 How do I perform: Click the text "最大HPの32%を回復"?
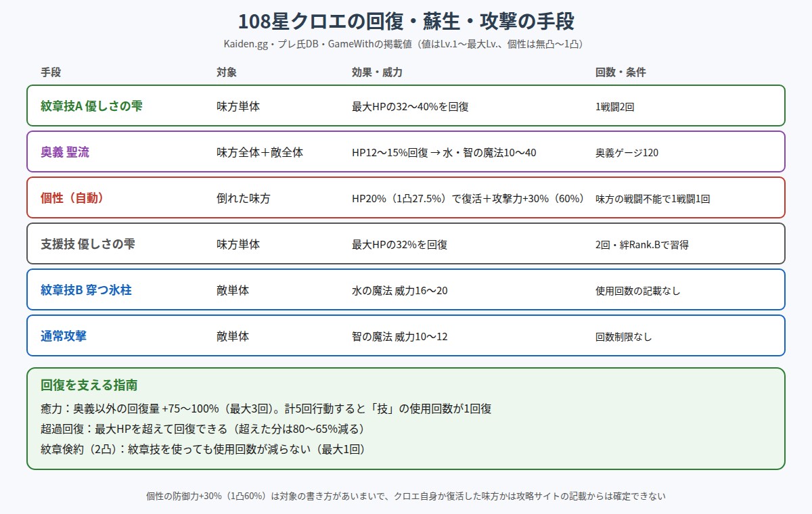click(400, 244)
